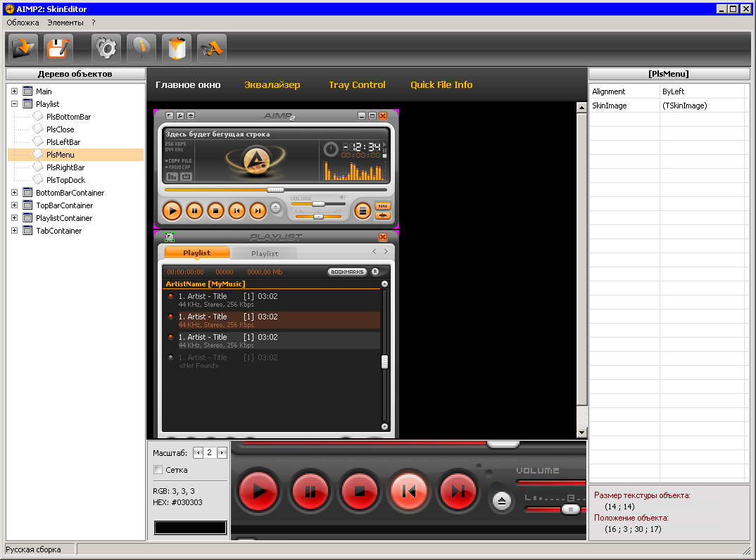
Task: Click playlist tabs left arrow
Action: pyautogui.click(x=374, y=252)
